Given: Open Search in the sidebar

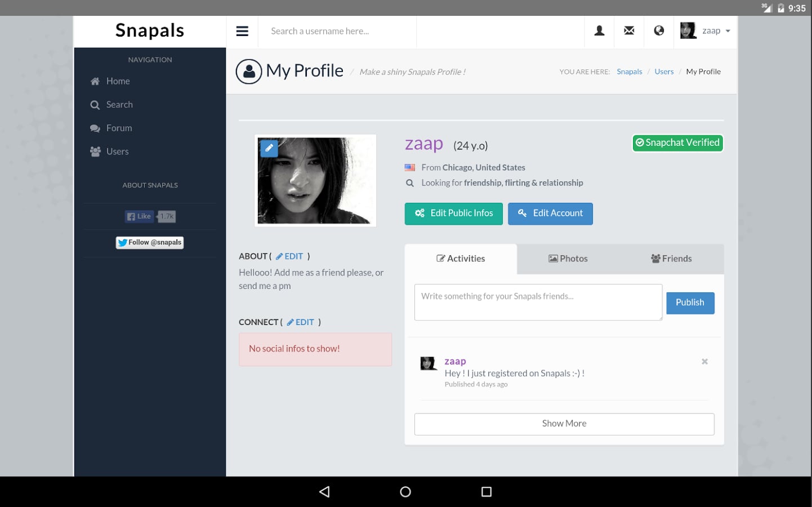Looking at the screenshot, I should (119, 105).
